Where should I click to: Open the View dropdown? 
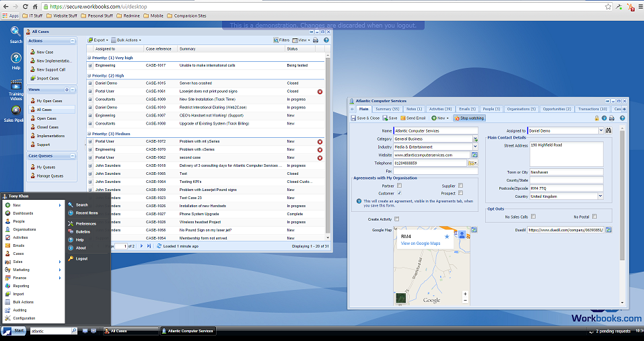301,40
